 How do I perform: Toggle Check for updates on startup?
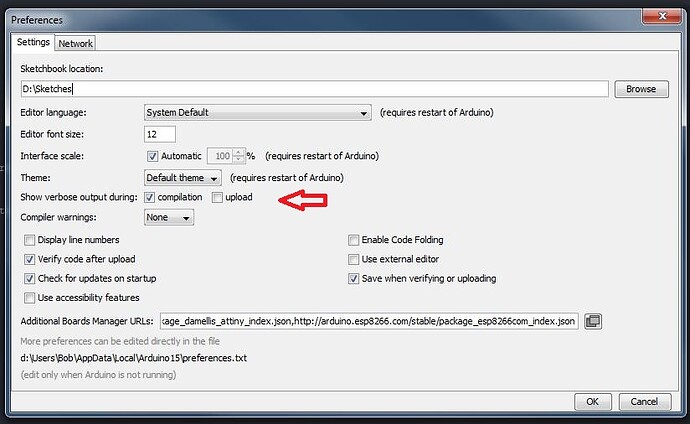click(x=29, y=279)
